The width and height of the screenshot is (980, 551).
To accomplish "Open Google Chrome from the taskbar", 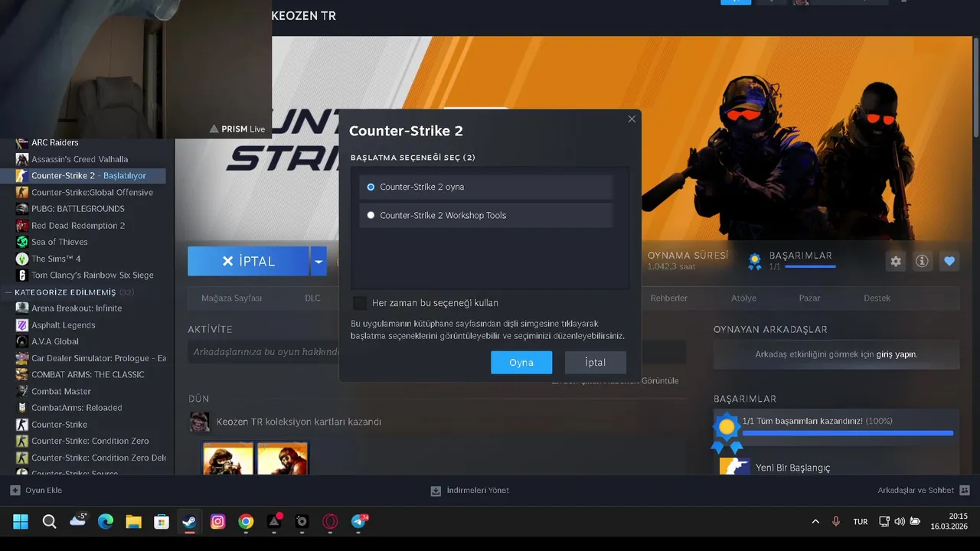I will (x=246, y=522).
